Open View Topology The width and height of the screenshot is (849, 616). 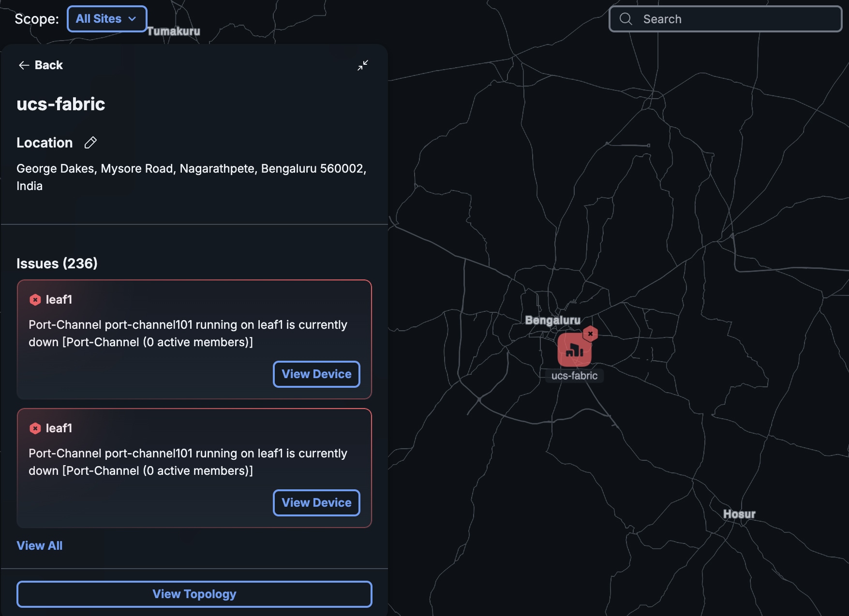pyautogui.click(x=194, y=594)
